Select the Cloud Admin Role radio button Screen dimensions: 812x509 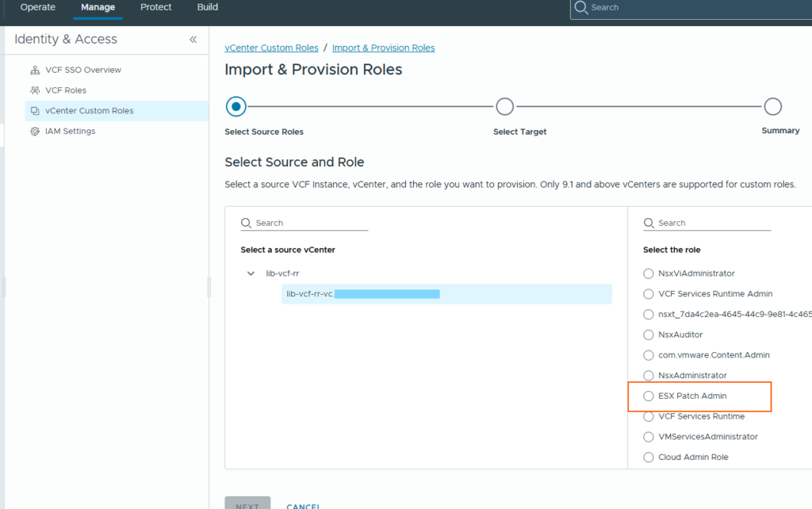(x=649, y=457)
